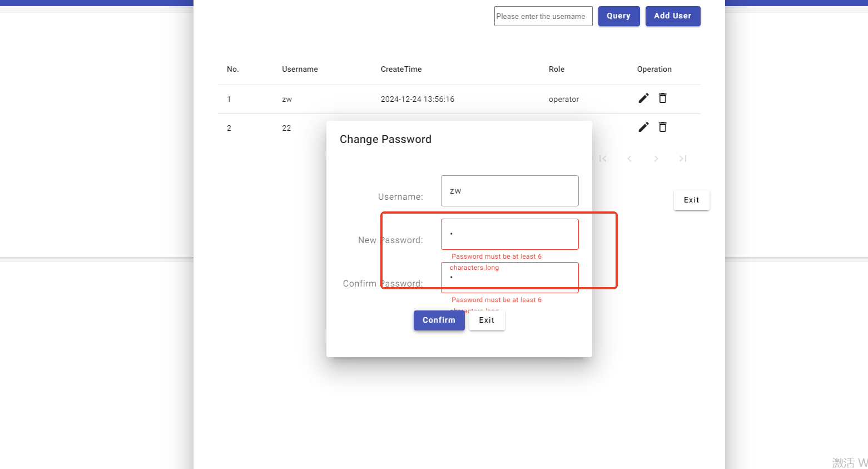Image resolution: width=868 pixels, height=469 pixels.
Task: Click the CreateTime column header
Action: coord(401,70)
